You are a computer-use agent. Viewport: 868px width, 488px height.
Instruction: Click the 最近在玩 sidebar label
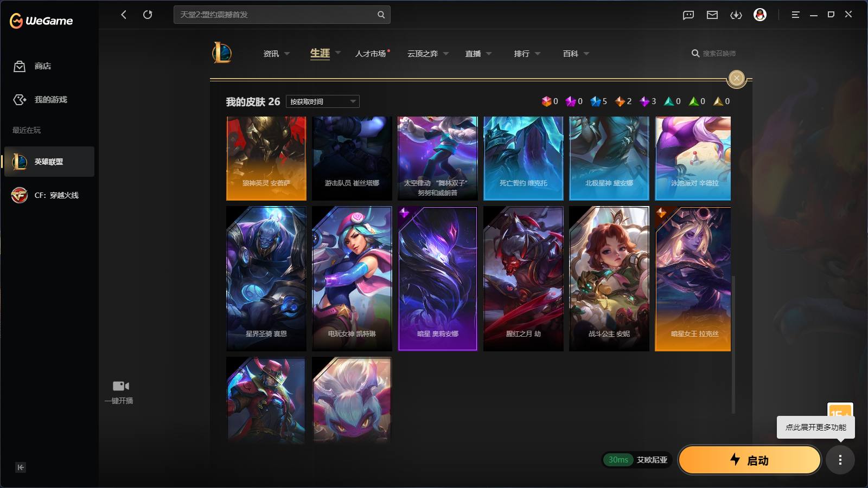pyautogui.click(x=27, y=130)
